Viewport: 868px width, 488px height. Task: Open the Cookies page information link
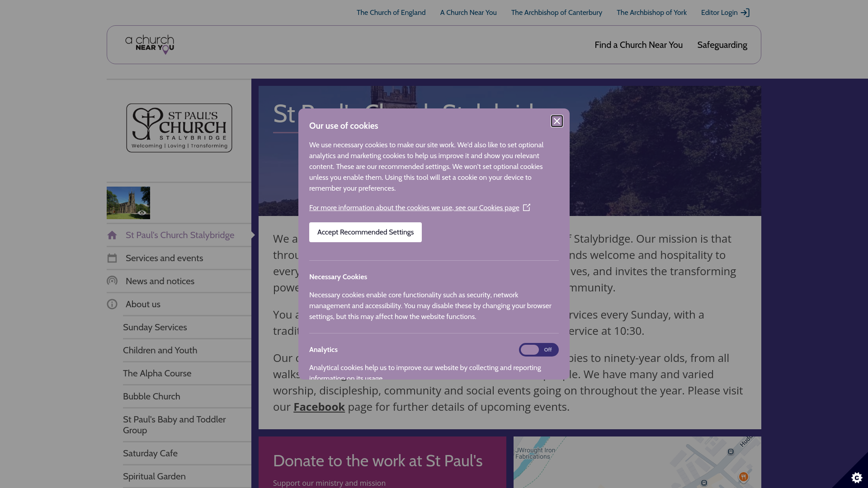(x=414, y=208)
